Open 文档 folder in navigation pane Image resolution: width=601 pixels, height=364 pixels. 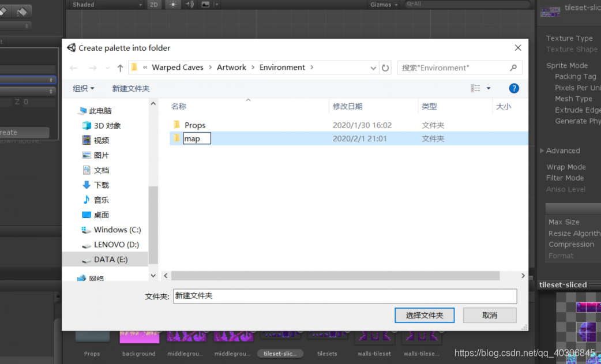coord(96,170)
